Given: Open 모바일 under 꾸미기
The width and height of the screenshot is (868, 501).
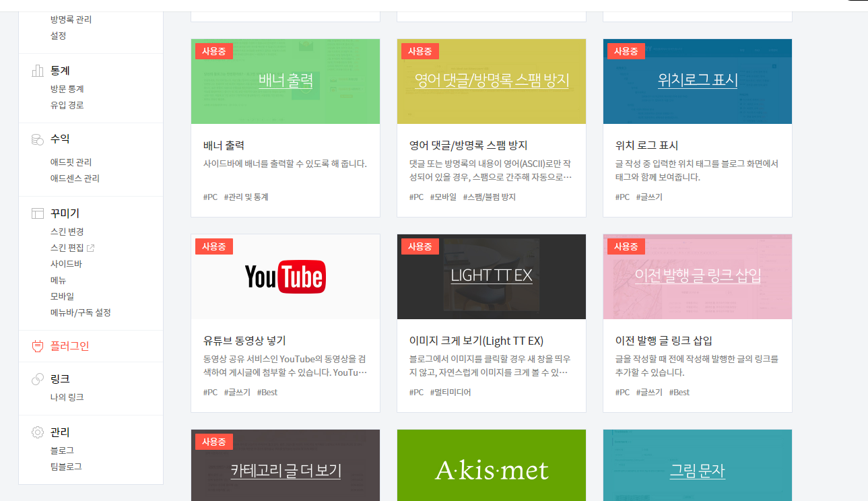Looking at the screenshot, I should (63, 296).
